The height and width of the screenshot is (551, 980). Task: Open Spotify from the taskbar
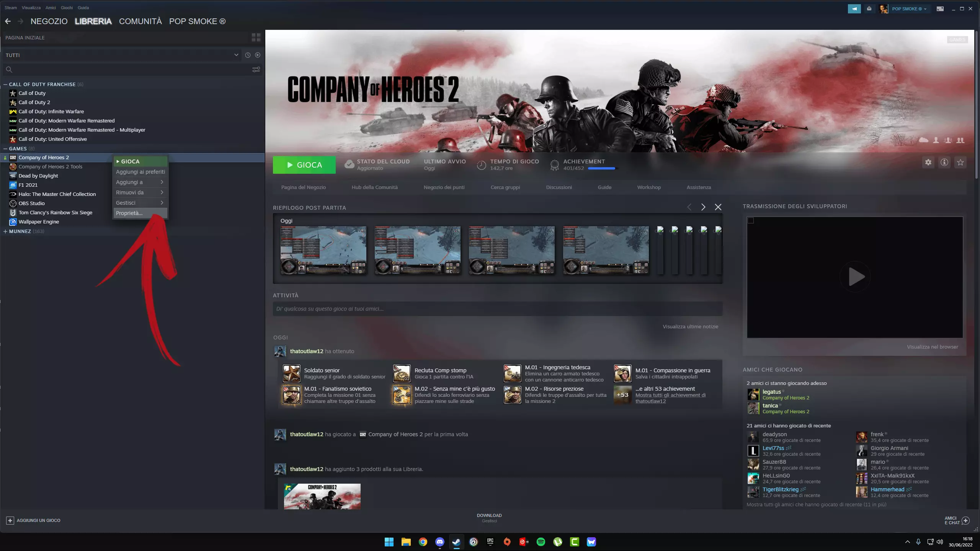click(x=541, y=542)
